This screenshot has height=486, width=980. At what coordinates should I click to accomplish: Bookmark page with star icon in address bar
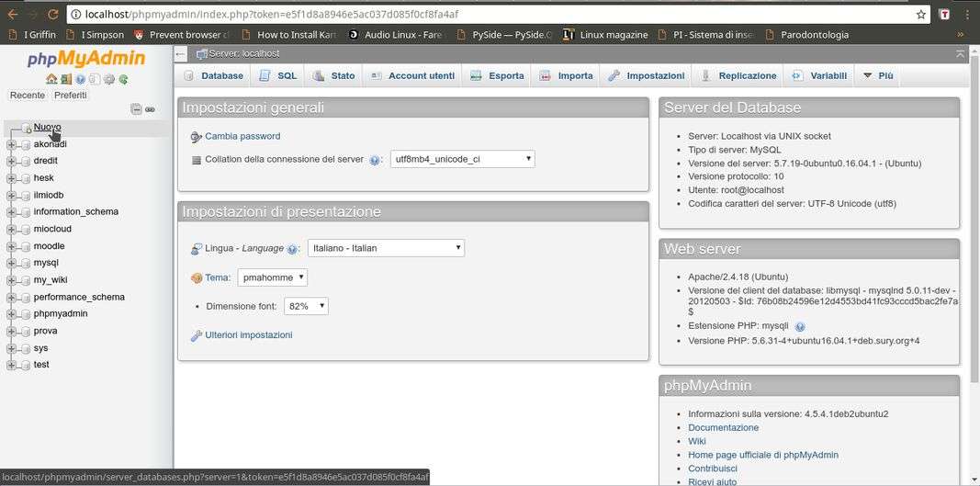point(920,15)
